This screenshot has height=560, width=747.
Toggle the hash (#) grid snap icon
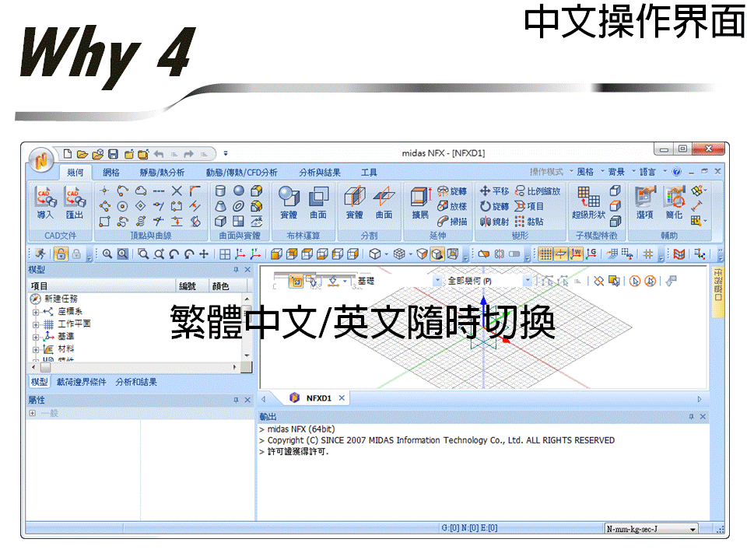click(x=648, y=254)
